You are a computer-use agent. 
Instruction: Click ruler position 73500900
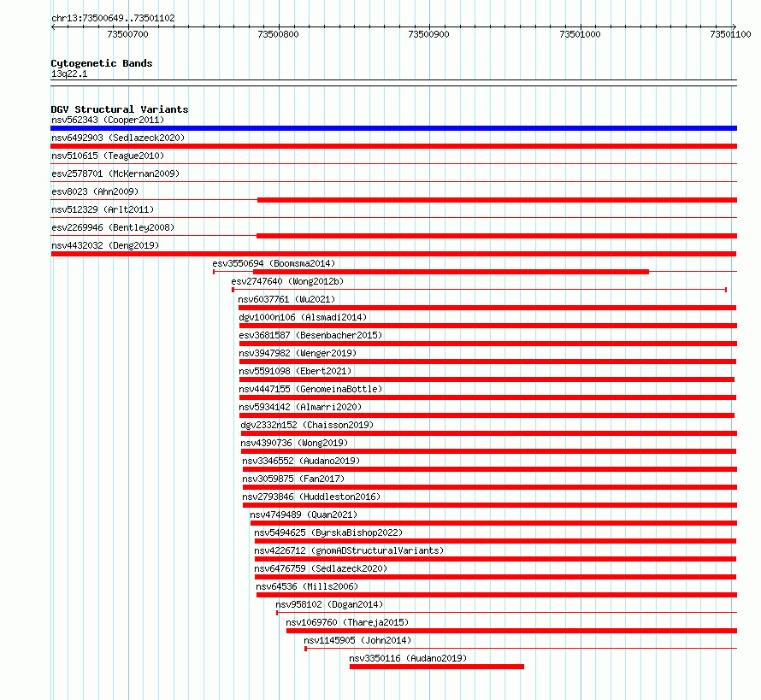coord(428,34)
